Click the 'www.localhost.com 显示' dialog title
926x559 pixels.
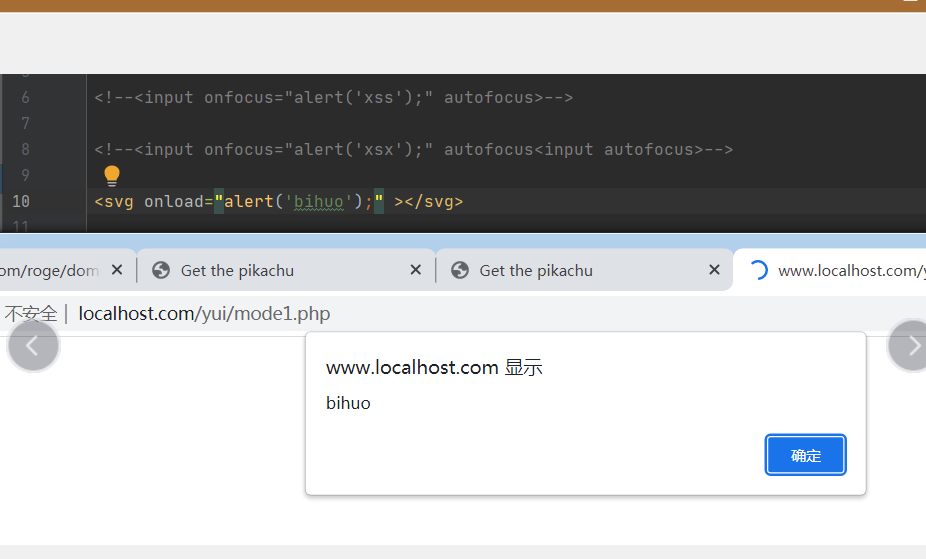434,368
